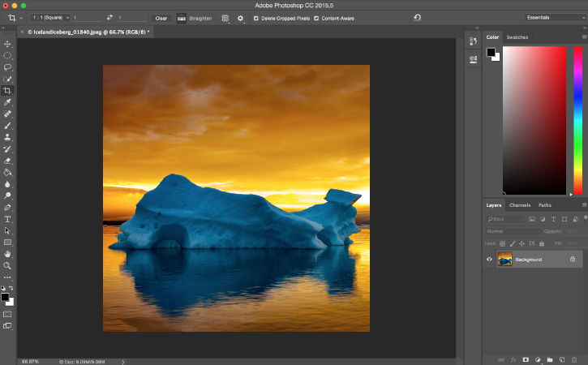Create a new layer icon
Image resolution: width=588 pixels, height=365 pixels.
(561, 359)
